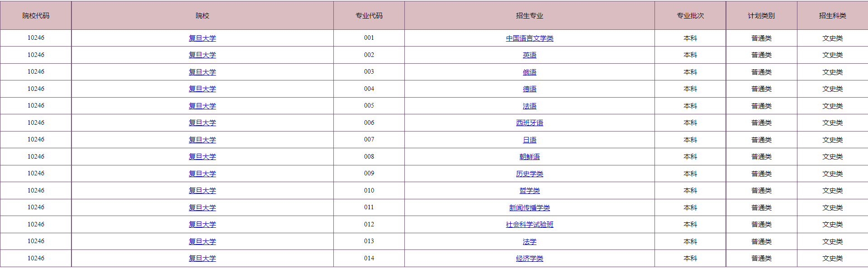868x268 pixels.
Task: Select major code cell 010
Action: coord(369,191)
